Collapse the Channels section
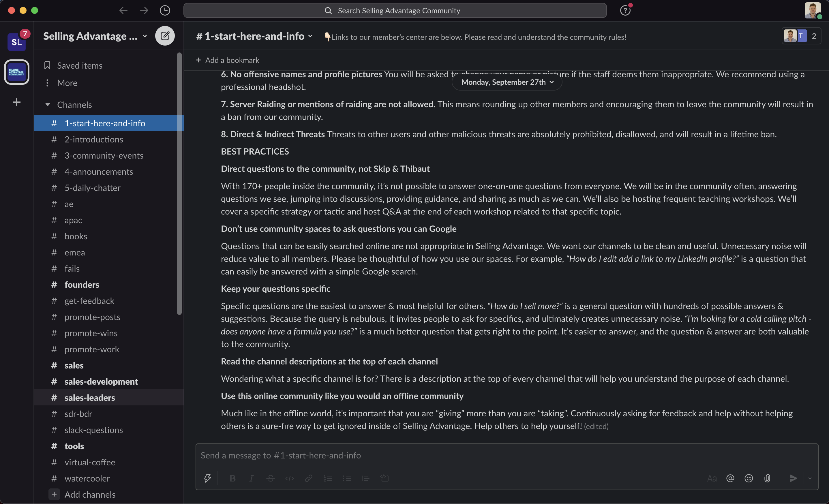The image size is (829, 504). (48, 105)
